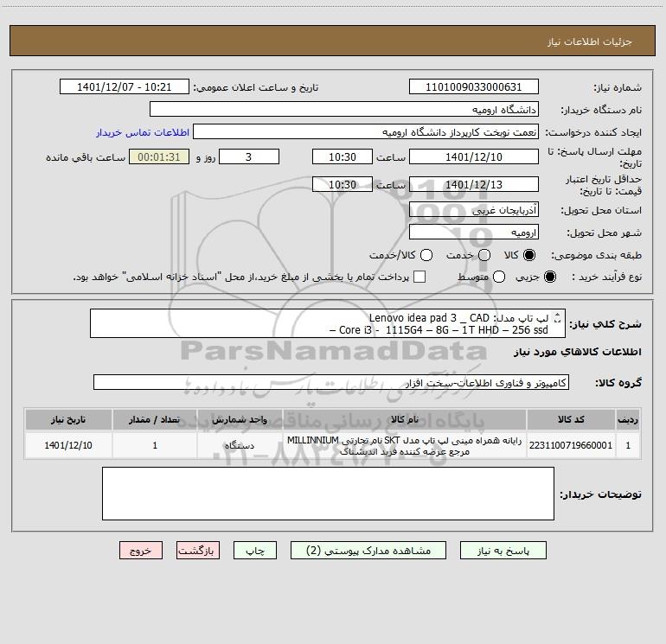Viewport: 666px width, 644px height.
Task: Click the تاریخ نیاز column header
Action: click(68, 419)
